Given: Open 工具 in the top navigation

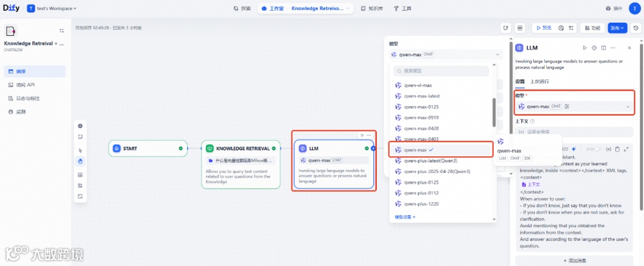Looking at the screenshot, I should [x=402, y=8].
